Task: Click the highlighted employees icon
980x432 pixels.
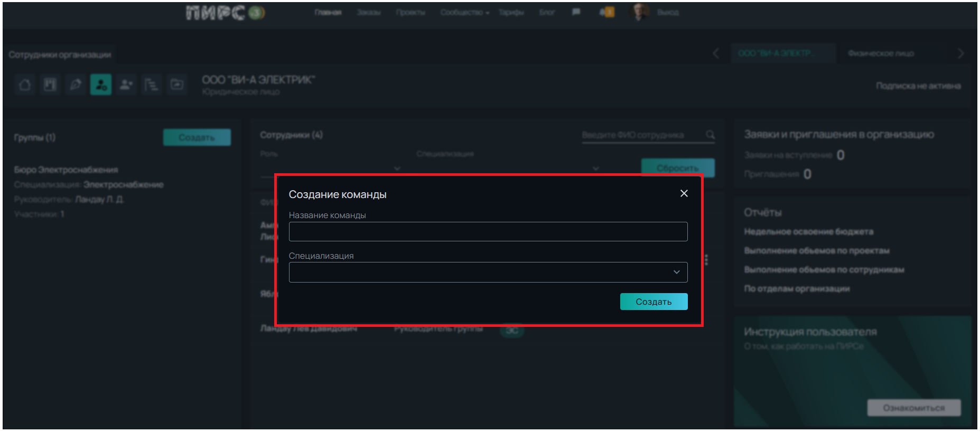Action: (101, 84)
